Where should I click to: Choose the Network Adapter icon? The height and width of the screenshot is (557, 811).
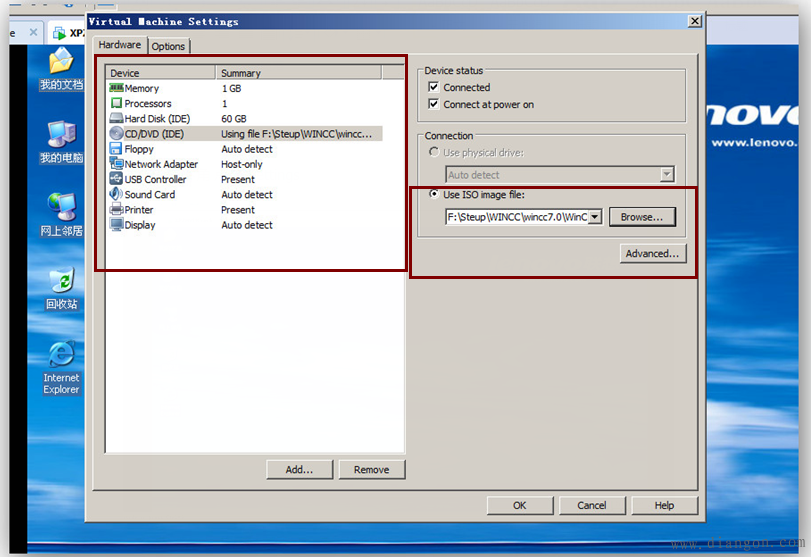click(x=116, y=164)
